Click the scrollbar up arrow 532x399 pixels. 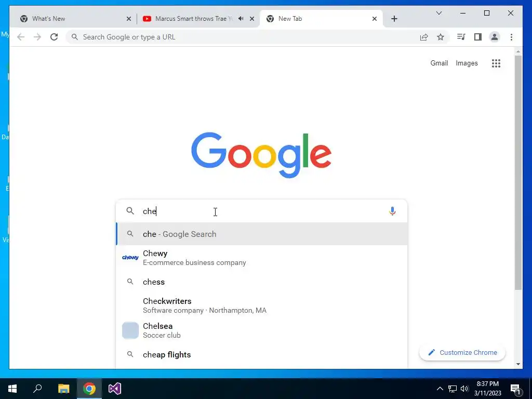[x=518, y=51]
